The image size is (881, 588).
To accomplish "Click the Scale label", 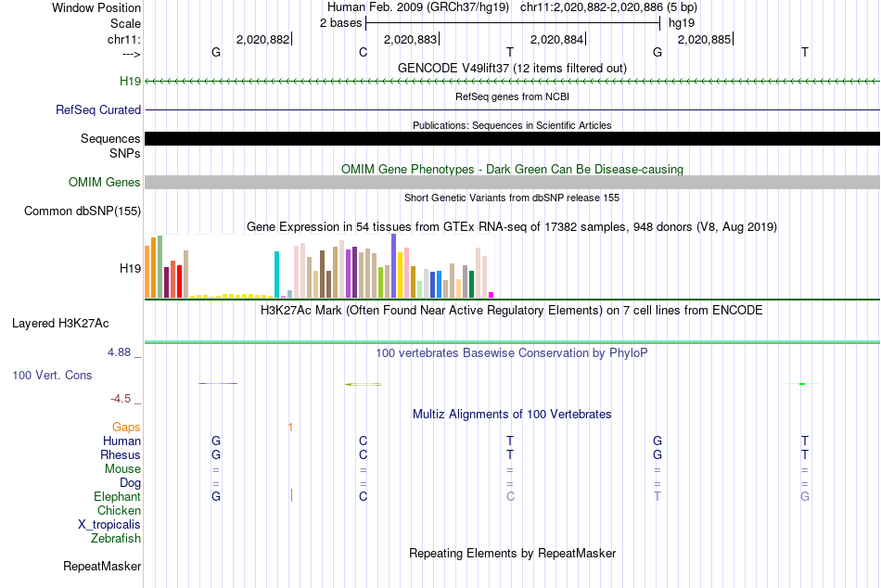I will 125,23.
